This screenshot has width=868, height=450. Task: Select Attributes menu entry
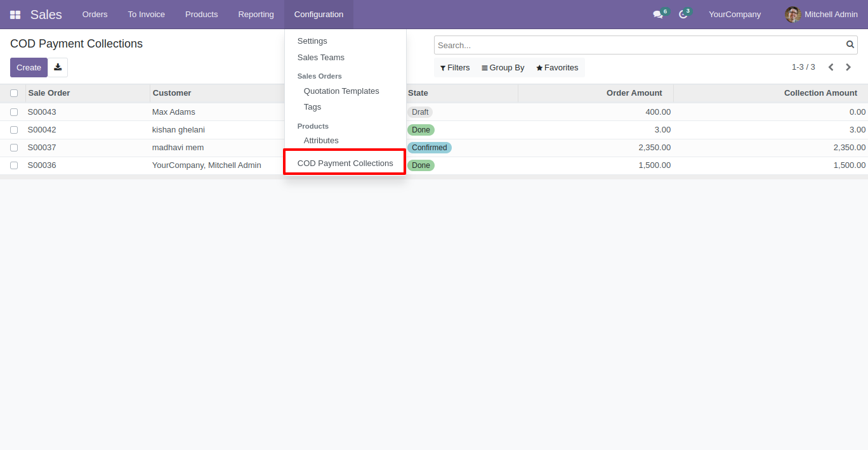click(x=345, y=141)
